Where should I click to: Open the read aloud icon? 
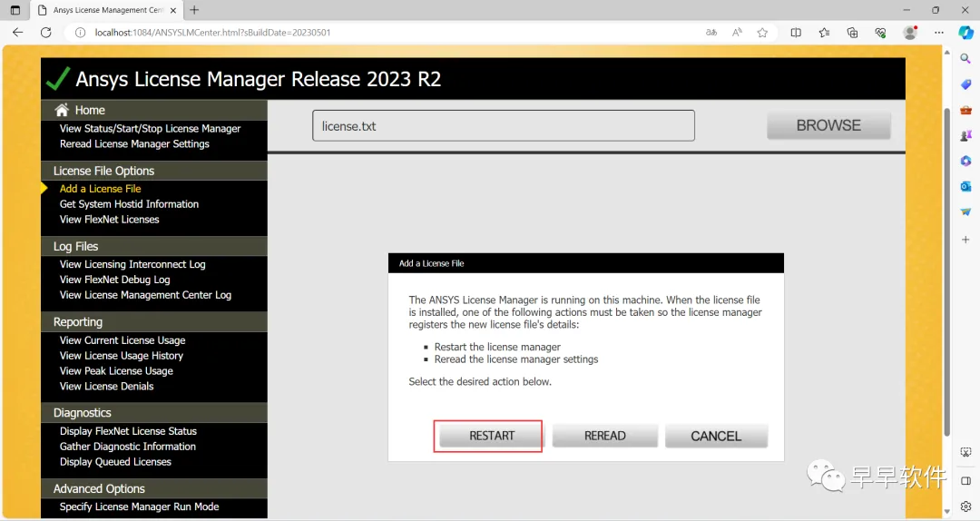pyautogui.click(x=737, y=33)
